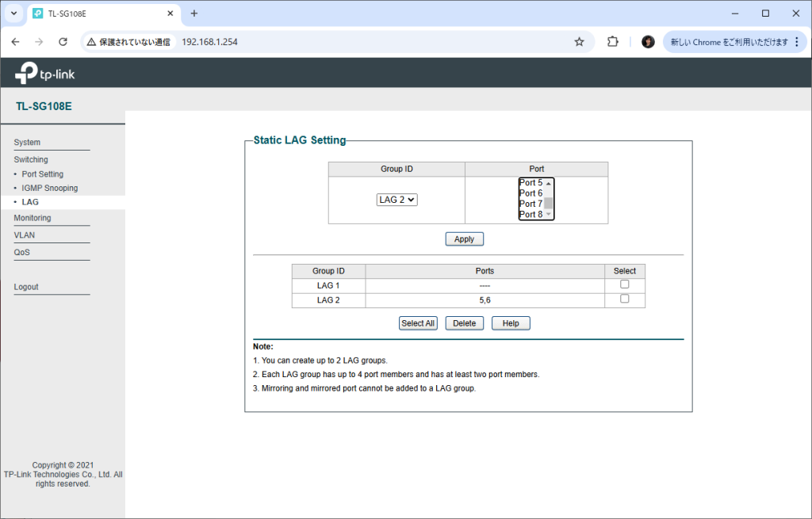
Task: Go back with browser back arrow
Action: tap(16, 42)
